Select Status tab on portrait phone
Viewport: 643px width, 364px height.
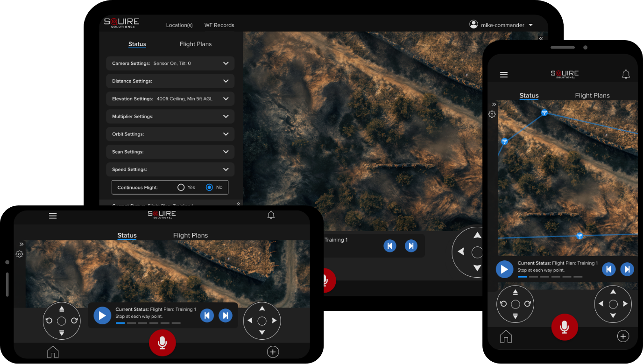pyautogui.click(x=529, y=96)
